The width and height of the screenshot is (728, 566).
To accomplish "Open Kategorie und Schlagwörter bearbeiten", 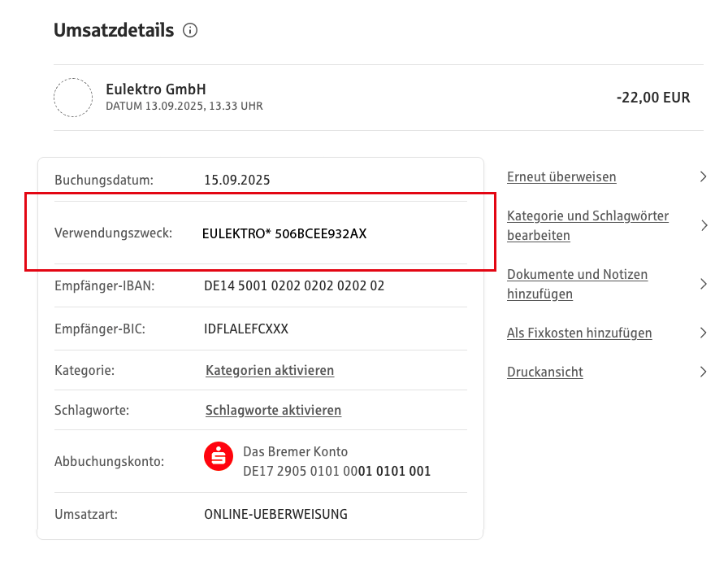I will [587, 225].
